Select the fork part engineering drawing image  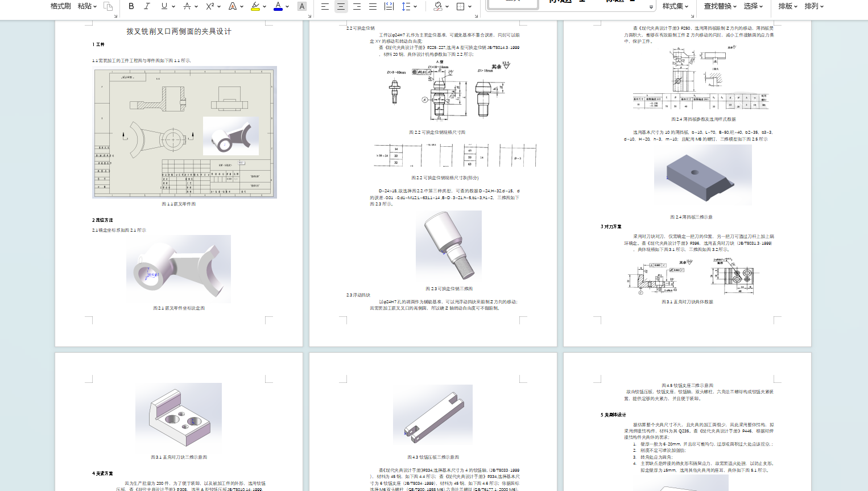coord(184,132)
